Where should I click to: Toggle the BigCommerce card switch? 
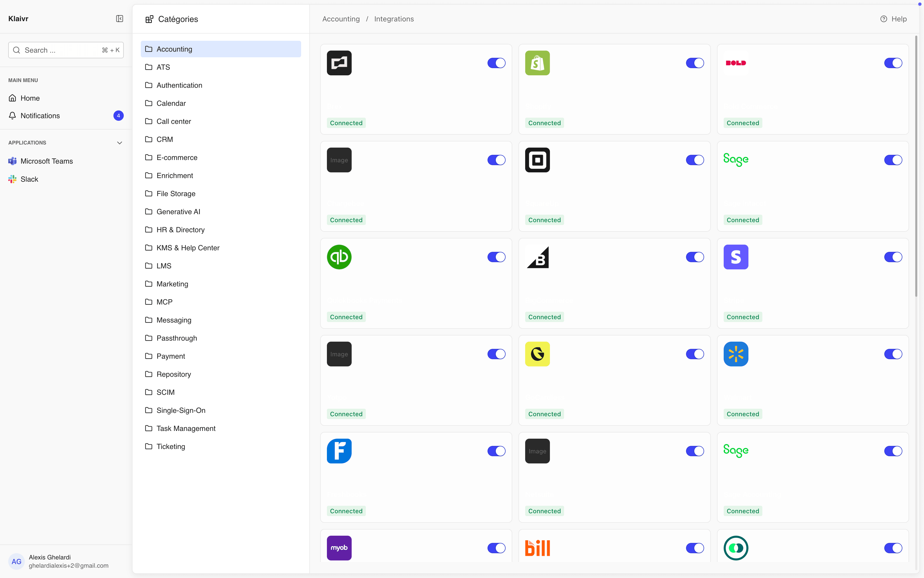(695, 257)
